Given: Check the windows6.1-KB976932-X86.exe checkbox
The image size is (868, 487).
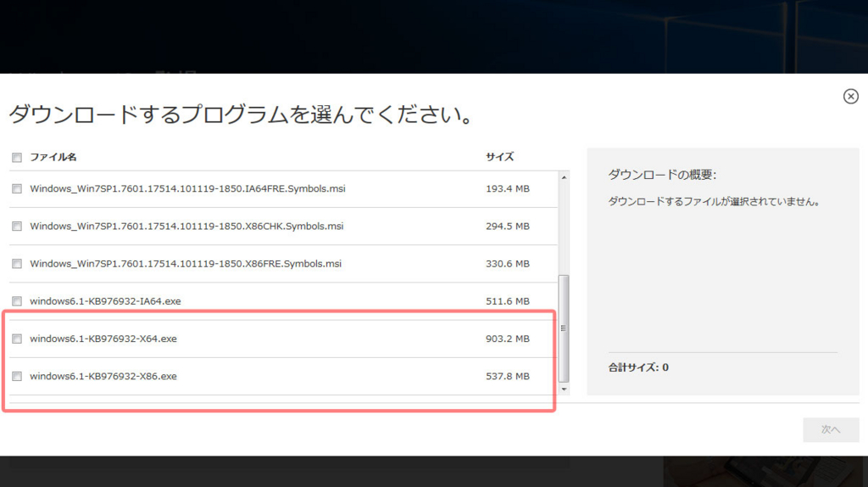Looking at the screenshot, I should [x=17, y=377].
